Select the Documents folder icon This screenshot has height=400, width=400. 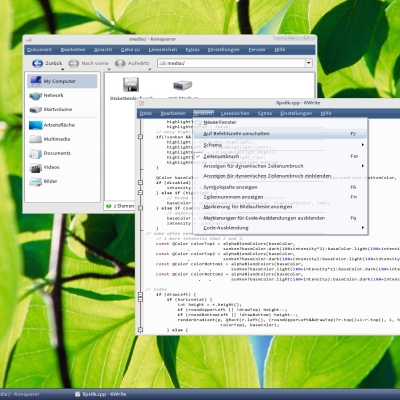(35, 153)
